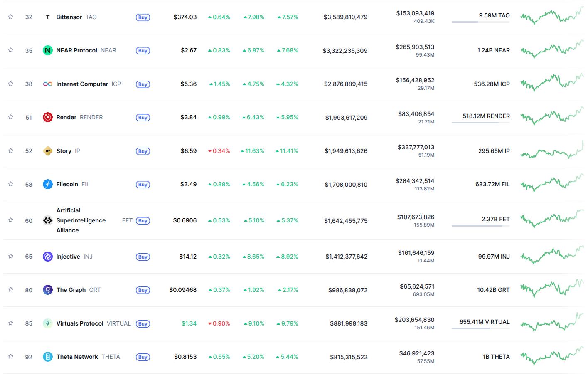
Task: Click Buy next to NEAR Protocol
Action: [x=143, y=51]
